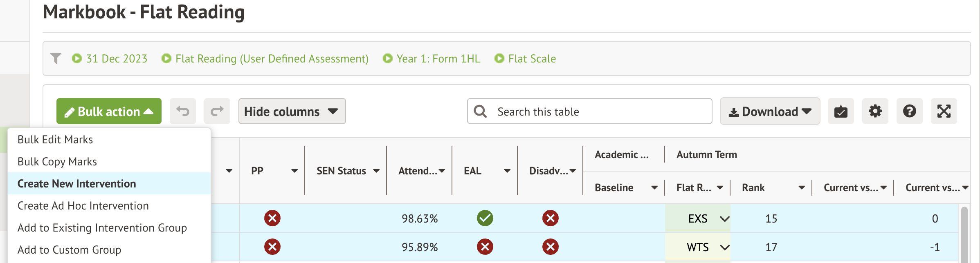The height and width of the screenshot is (263, 980).
Task: Click the calendar checkmark icon
Action: click(841, 111)
